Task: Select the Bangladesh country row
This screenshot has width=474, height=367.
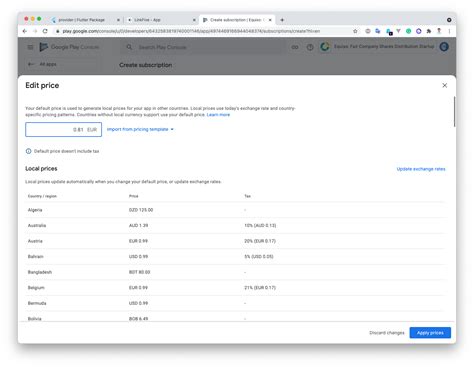Action: pyautogui.click(x=235, y=272)
